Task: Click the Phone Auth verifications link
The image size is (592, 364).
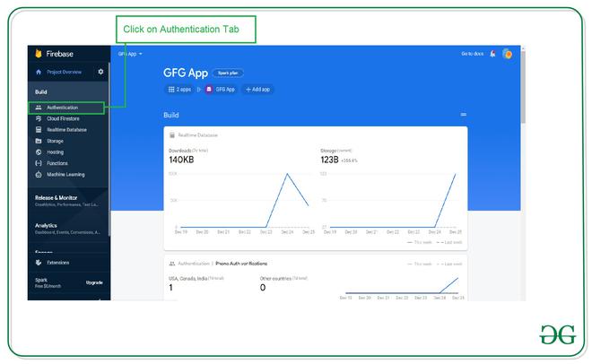Action: tap(241, 264)
